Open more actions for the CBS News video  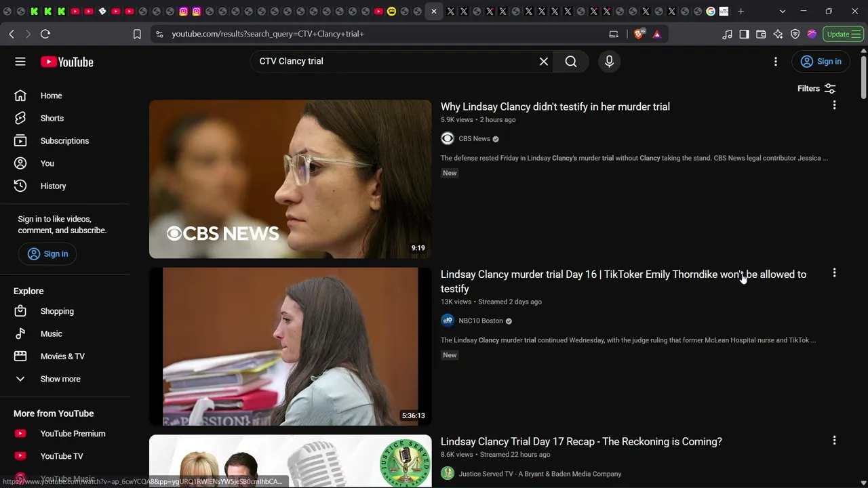[x=834, y=106]
